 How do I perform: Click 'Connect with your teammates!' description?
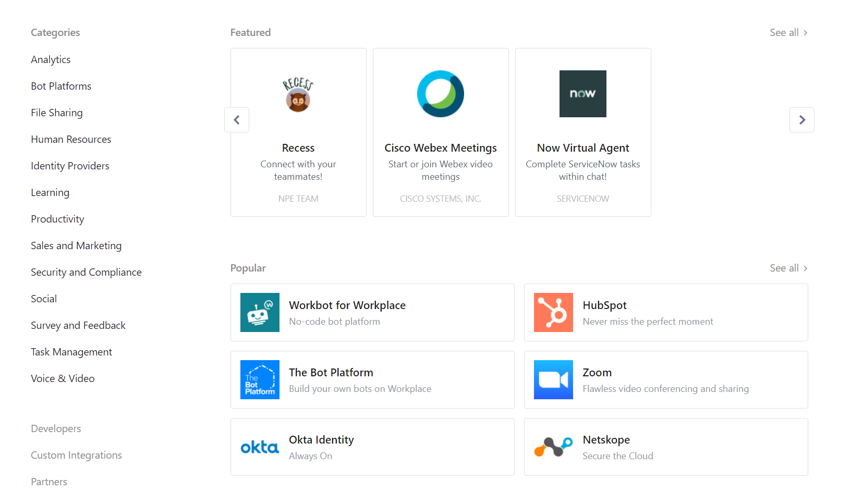[x=298, y=170]
